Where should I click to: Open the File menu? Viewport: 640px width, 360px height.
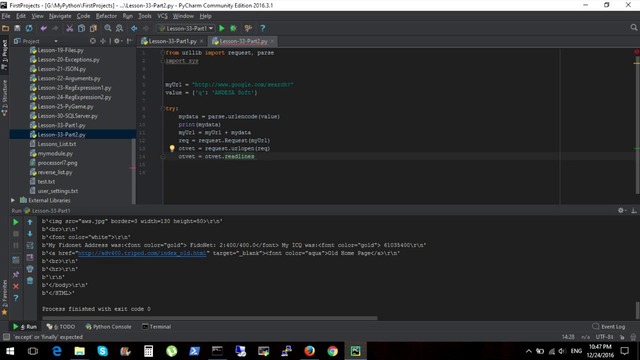click(6, 16)
